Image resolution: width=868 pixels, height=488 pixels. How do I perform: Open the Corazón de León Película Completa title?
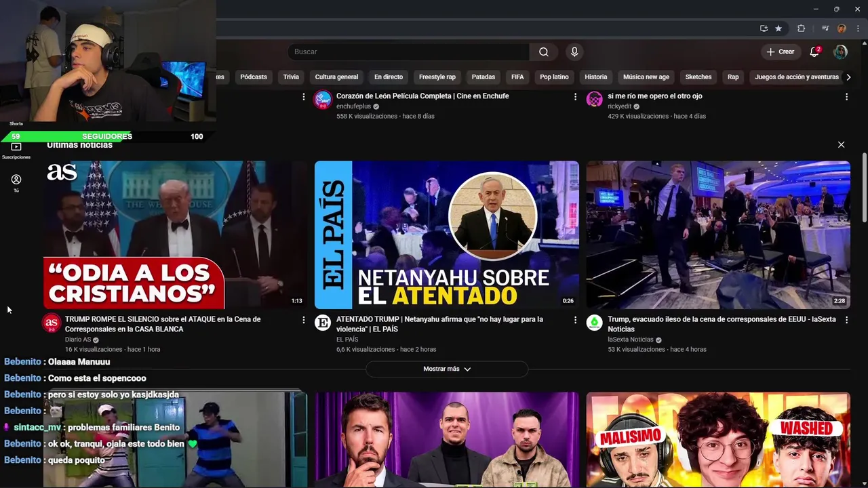point(422,96)
